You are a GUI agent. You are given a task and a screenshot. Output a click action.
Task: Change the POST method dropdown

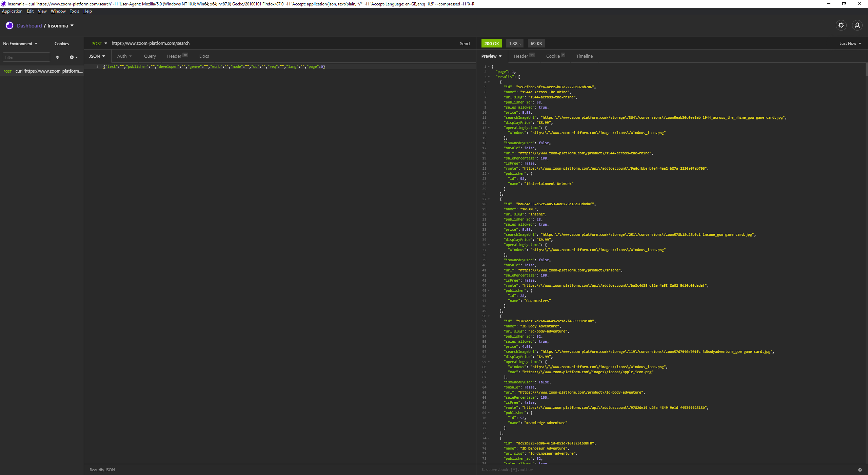coord(99,43)
